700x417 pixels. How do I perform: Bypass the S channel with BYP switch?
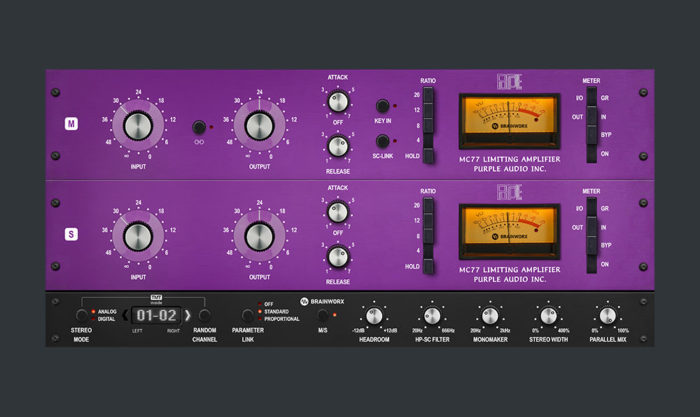pyautogui.click(x=592, y=246)
